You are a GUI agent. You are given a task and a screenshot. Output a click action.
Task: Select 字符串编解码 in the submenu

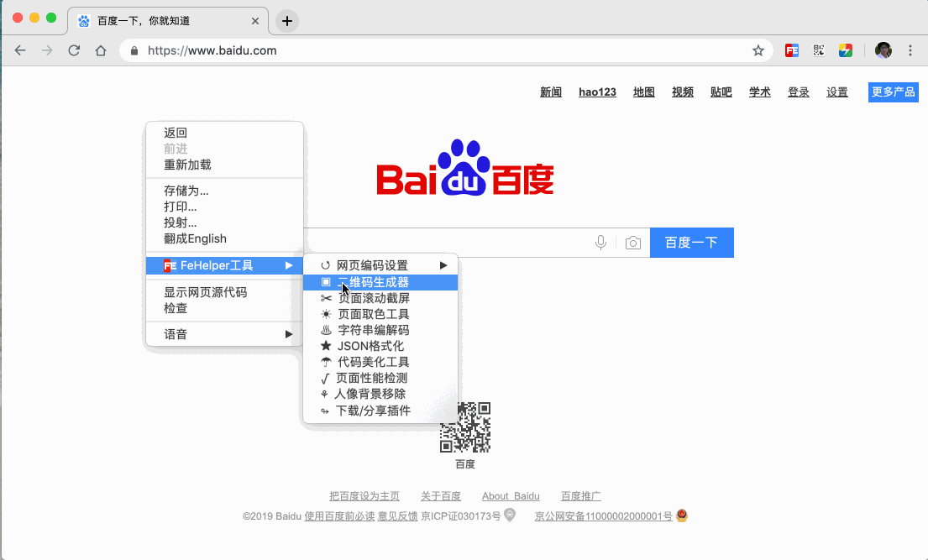(380, 330)
